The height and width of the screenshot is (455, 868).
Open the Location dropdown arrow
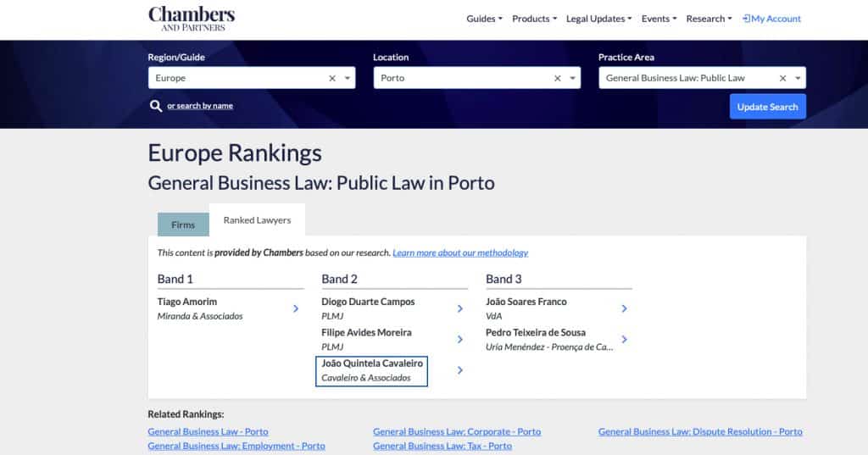572,78
